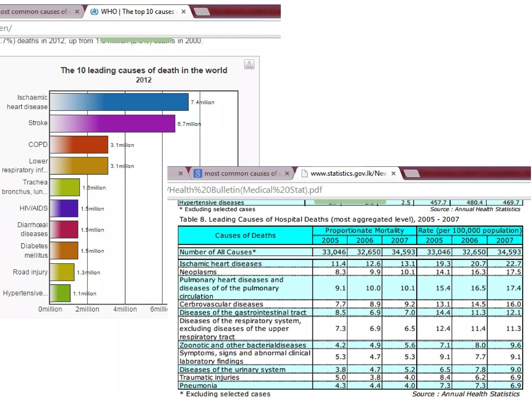The image size is (532, 399).
Task: Click the WHO globe favicon on tab
Action: [x=94, y=11]
